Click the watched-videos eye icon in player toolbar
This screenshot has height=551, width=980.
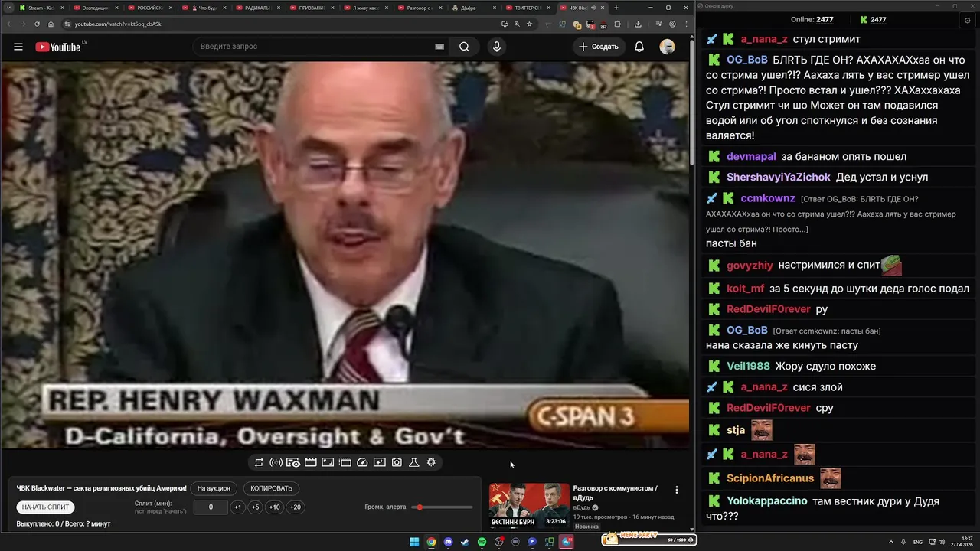(x=293, y=462)
